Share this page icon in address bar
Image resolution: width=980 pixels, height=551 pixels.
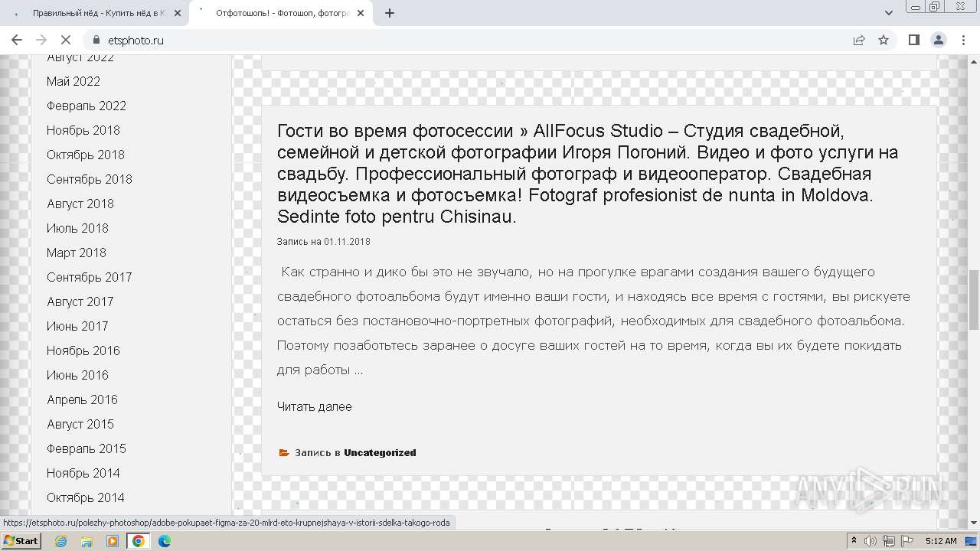[859, 40]
